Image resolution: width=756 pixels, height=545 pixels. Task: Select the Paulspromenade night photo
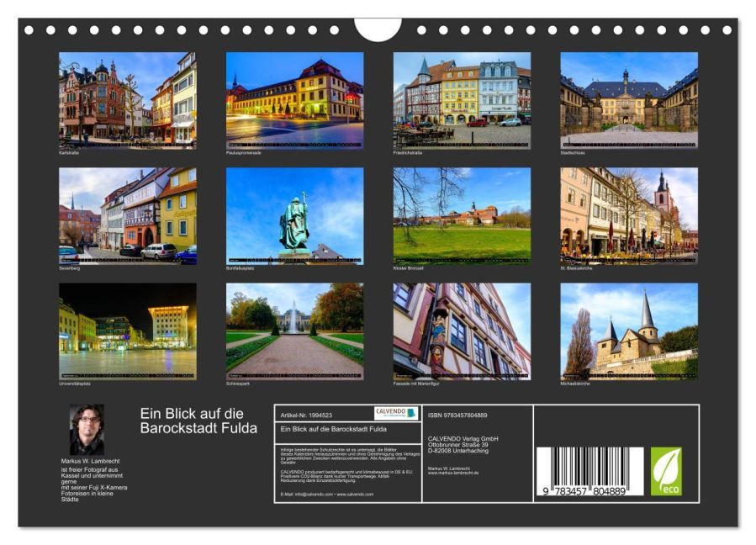pos(294,100)
